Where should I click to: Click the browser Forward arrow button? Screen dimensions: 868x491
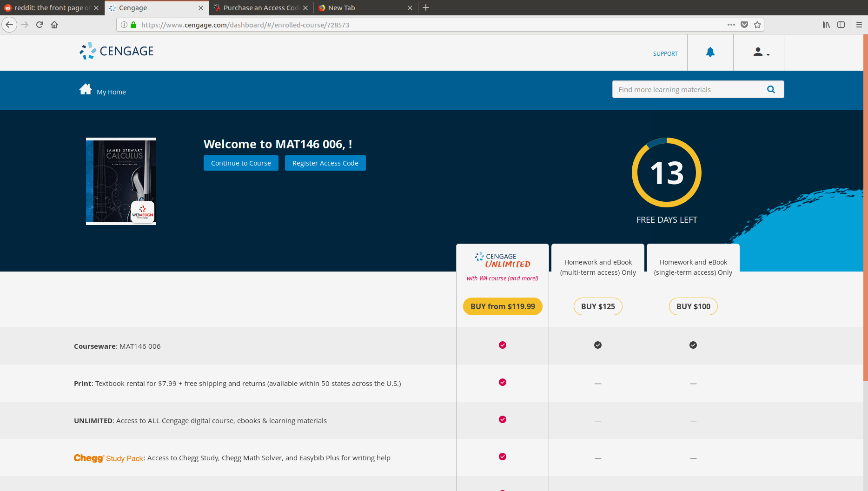(25, 25)
